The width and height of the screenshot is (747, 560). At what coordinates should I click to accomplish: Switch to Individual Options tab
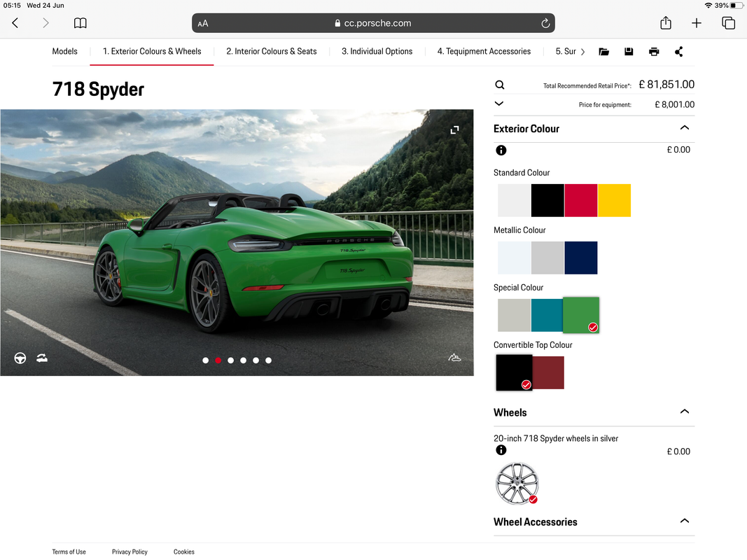377,51
